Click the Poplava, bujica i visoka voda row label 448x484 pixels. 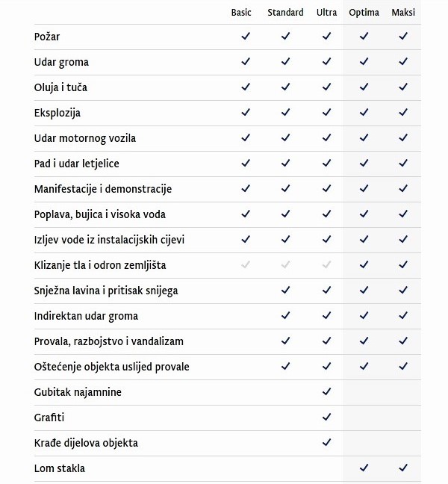[99, 214]
